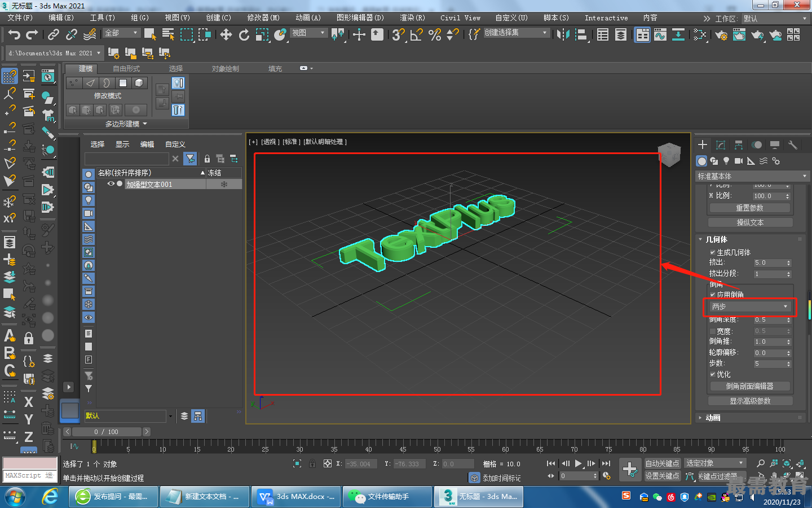Switch to the 对象绘制 ribbon tab
This screenshot has width=812, height=508.
click(226, 68)
